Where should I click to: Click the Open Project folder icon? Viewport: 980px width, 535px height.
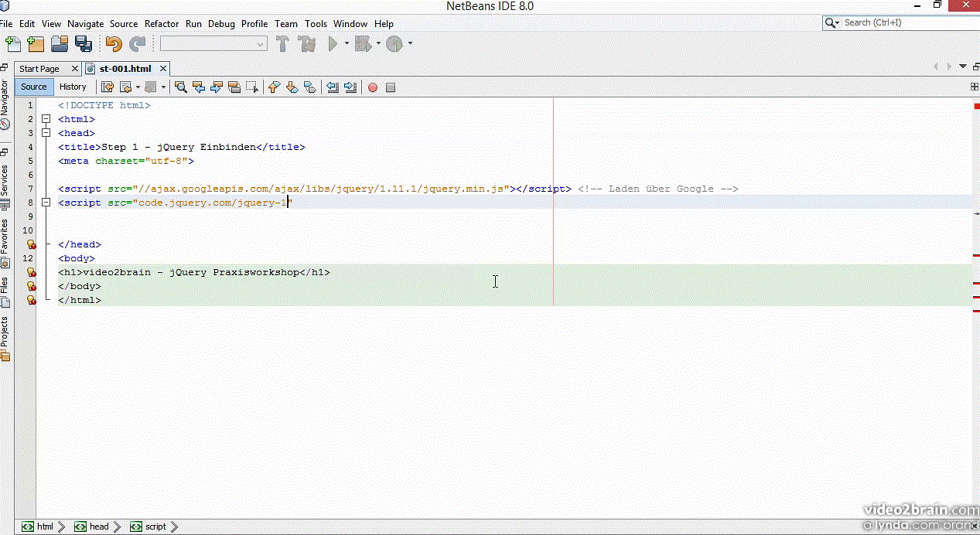tap(60, 44)
